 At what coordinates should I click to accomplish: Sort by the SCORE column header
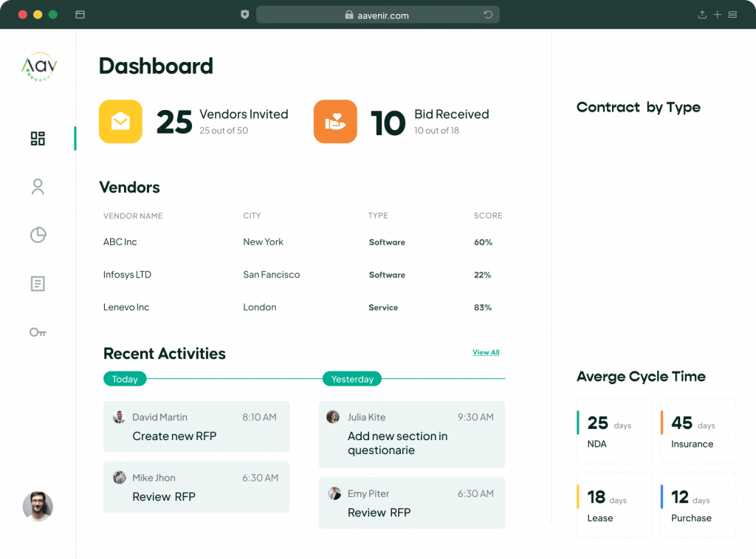coord(488,216)
